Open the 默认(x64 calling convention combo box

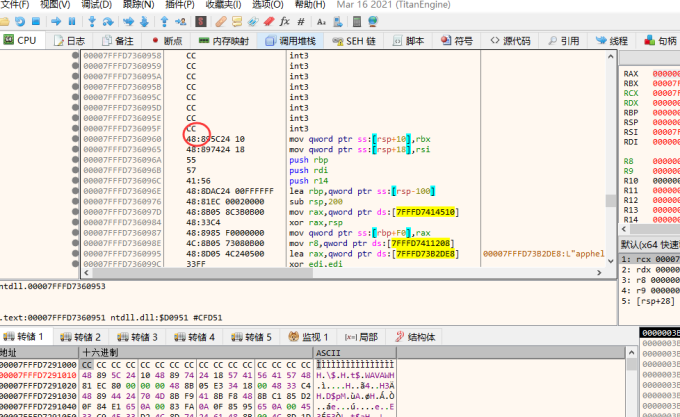[x=650, y=244]
